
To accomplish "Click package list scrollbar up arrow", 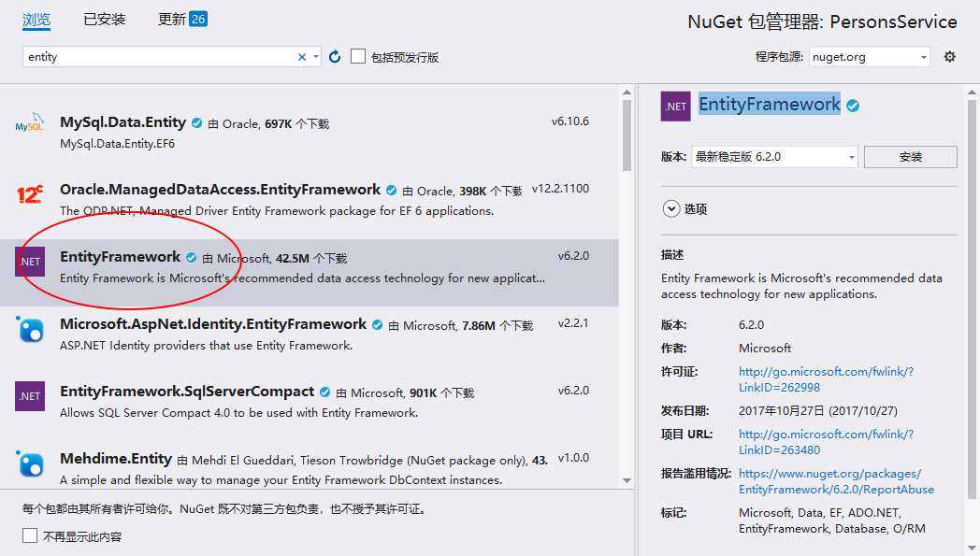I will coord(627,93).
